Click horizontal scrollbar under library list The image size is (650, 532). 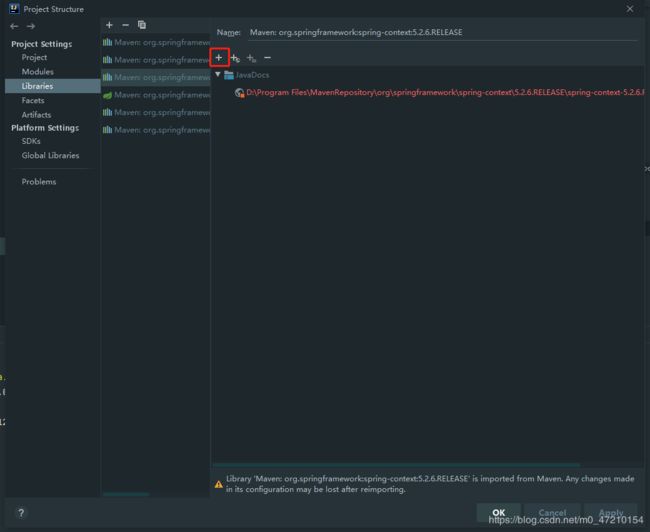coord(126,494)
